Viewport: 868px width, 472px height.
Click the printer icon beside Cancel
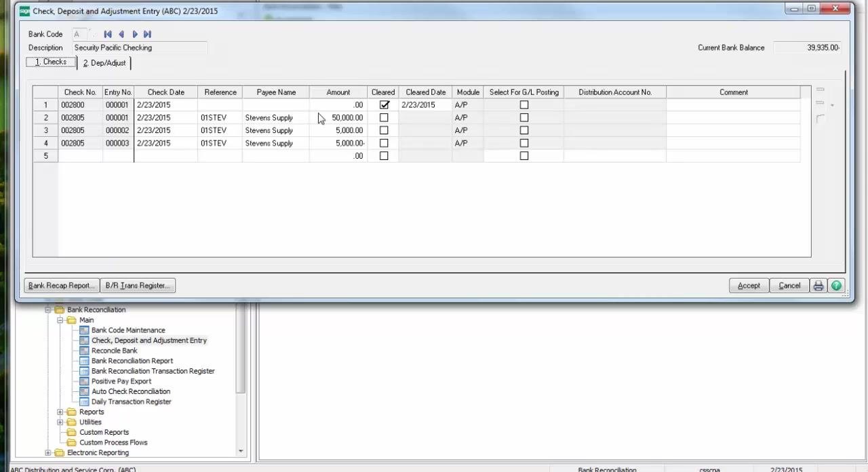[x=818, y=286]
